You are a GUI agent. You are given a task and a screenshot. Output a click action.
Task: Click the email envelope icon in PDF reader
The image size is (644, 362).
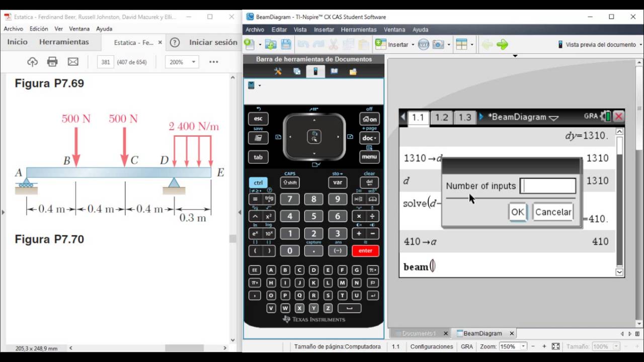tap(73, 62)
